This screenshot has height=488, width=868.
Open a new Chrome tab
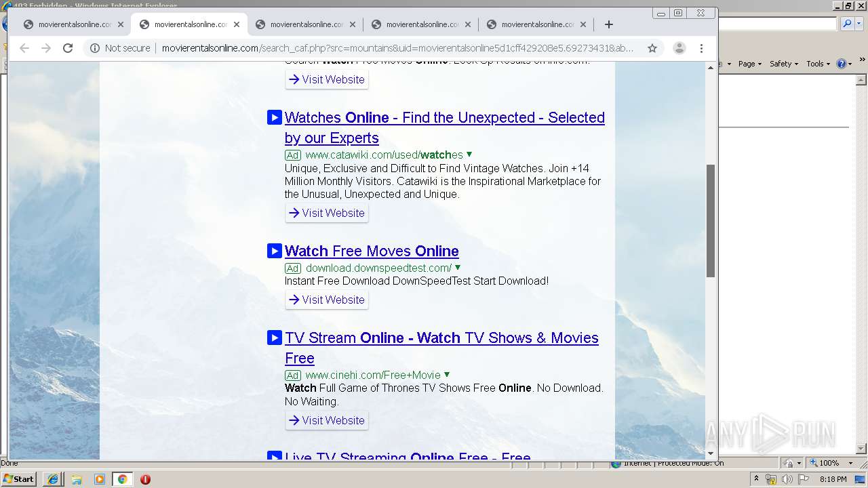pyautogui.click(x=609, y=24)
